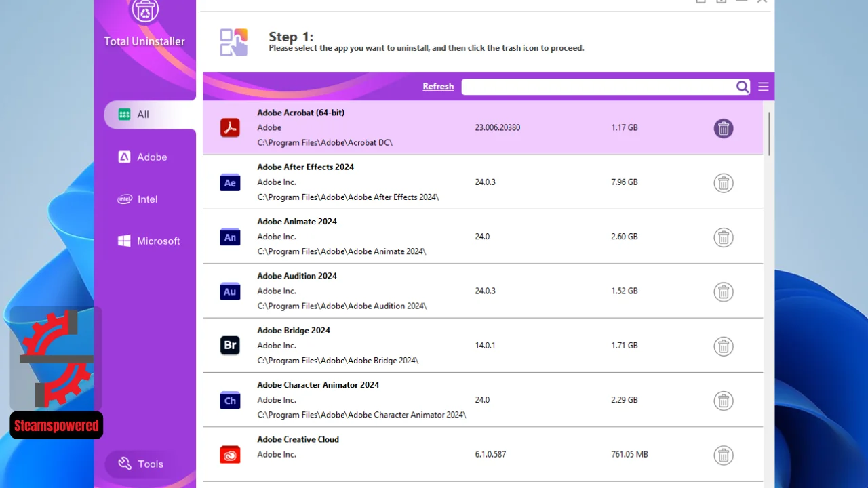Click size value 1.71 GB
The image size is (868, 488).
(625, 345)
